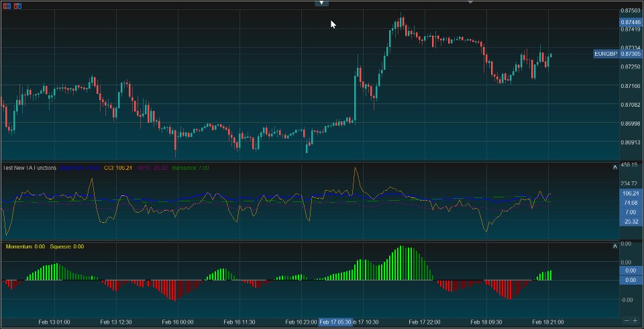644x329 pixels.
Task: Click the 25.32 value tag on indicator axis
Action: click(x=631, y=222)
